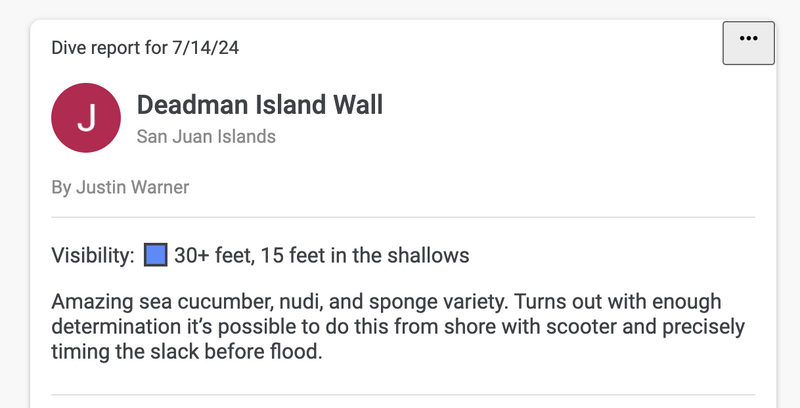The image size is (800, 408).
Task: Open the Deadman Island Wall title
Action: (x=259, y=105)
